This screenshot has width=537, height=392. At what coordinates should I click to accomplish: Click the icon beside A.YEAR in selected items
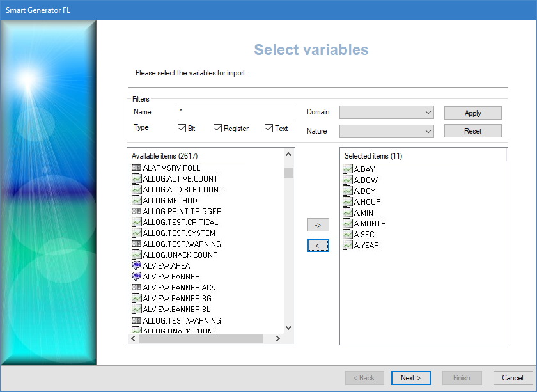348,245
